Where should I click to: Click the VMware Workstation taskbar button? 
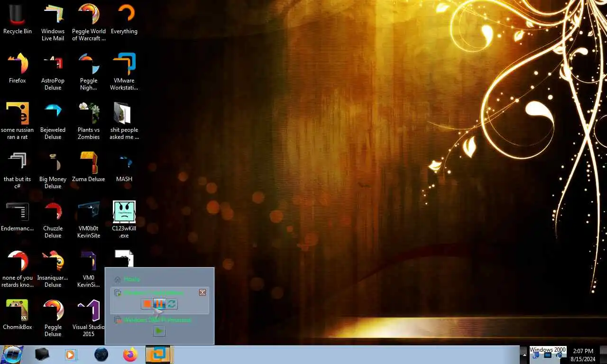[158, 355]
